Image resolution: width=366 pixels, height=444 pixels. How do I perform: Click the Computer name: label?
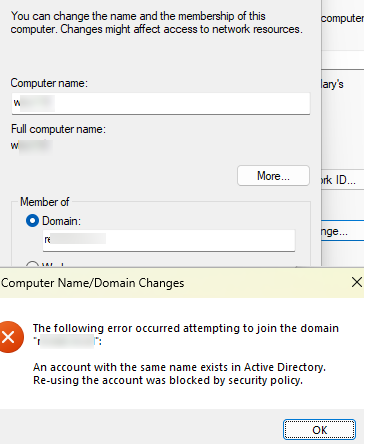click(x=49, y=83)
